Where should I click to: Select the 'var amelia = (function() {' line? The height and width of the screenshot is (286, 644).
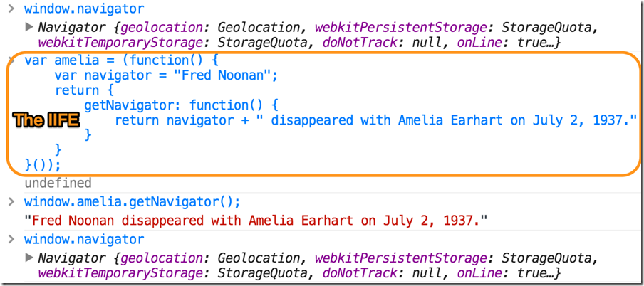coord(121,60)
